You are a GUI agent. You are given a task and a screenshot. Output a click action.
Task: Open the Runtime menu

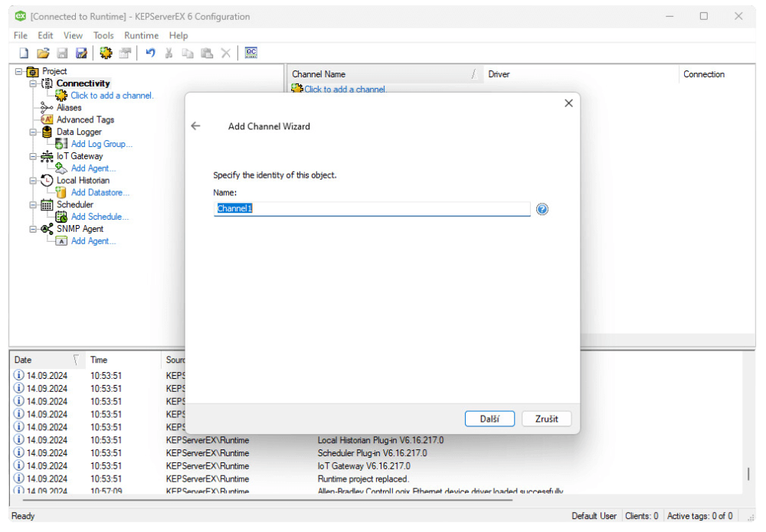[x=141, y=35]
